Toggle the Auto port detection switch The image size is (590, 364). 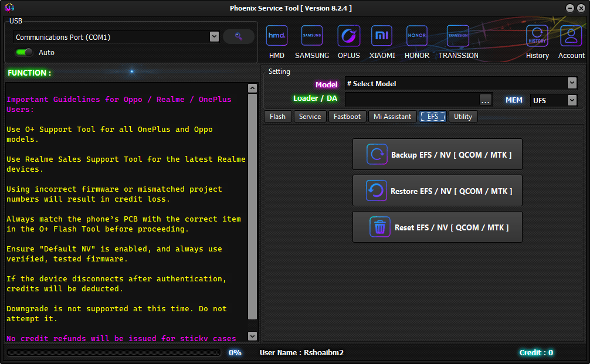coord(24,52)
